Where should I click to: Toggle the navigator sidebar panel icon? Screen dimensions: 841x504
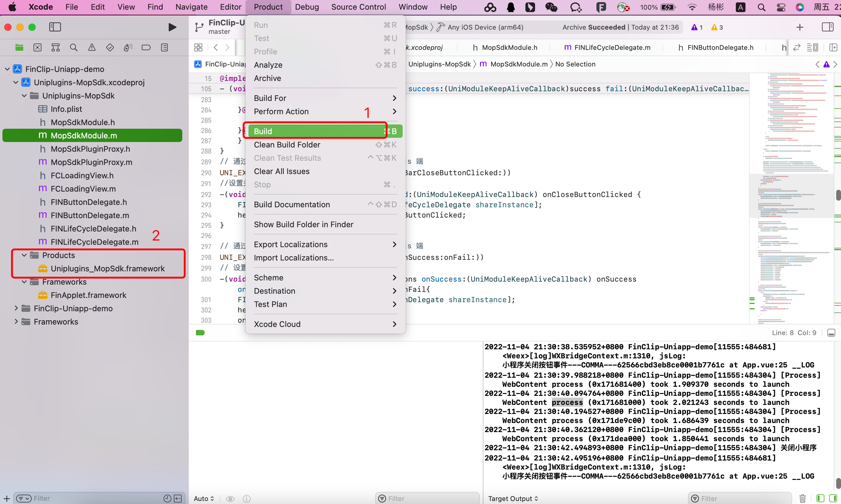[x=55, y=27]
